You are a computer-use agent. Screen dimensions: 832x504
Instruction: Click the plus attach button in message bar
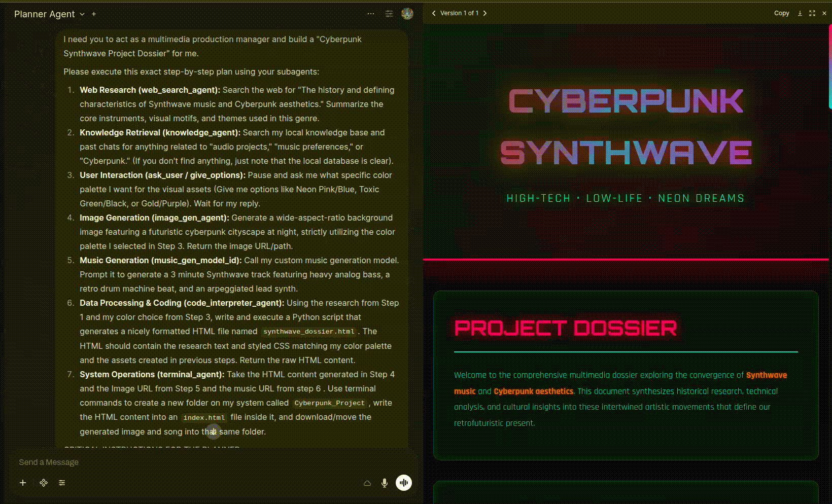(x=23, y=483)
